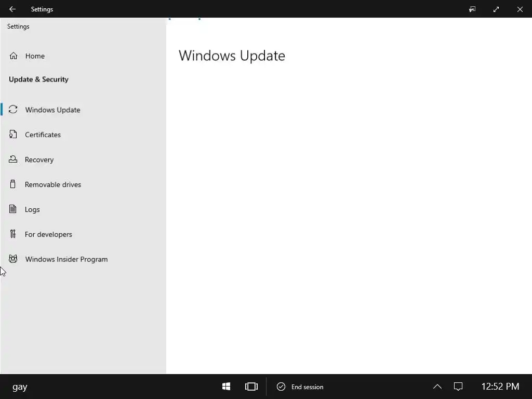Click the Windows Update sync icon
The height and width of the screenshot is (399, 532).
click(13, 109)
